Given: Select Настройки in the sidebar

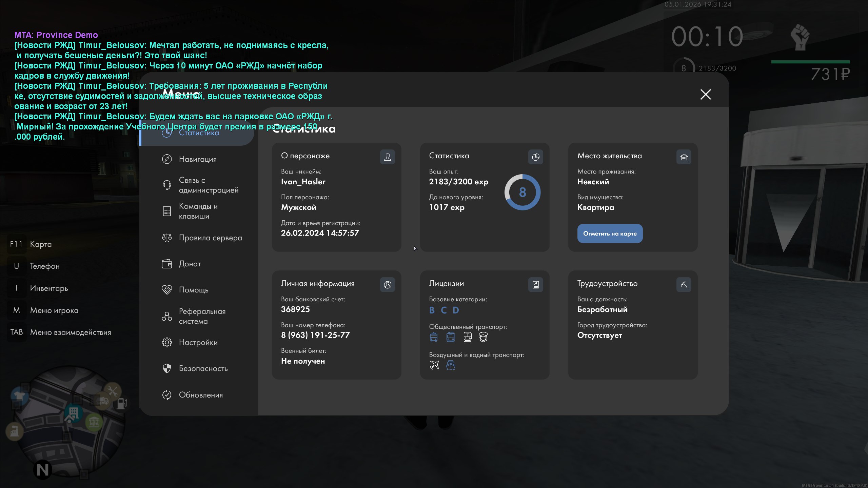Looking at the screenshot, I should click(x=198, y=342).
